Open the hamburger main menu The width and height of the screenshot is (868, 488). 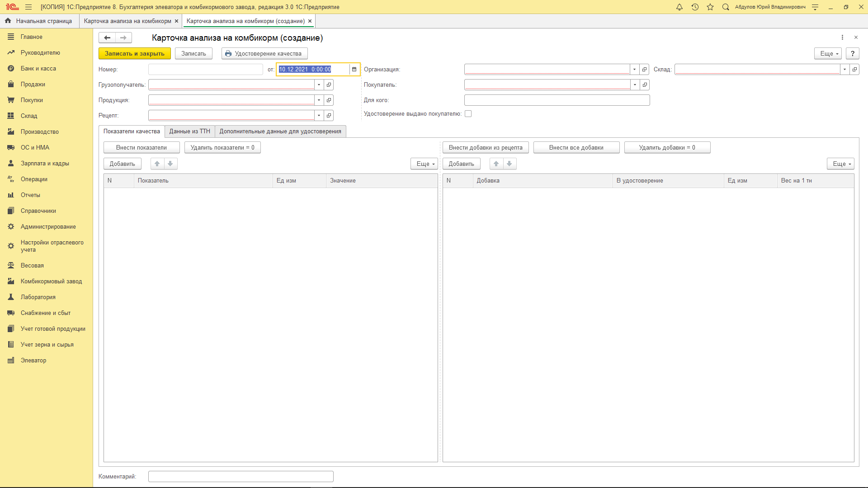(28, 7)
